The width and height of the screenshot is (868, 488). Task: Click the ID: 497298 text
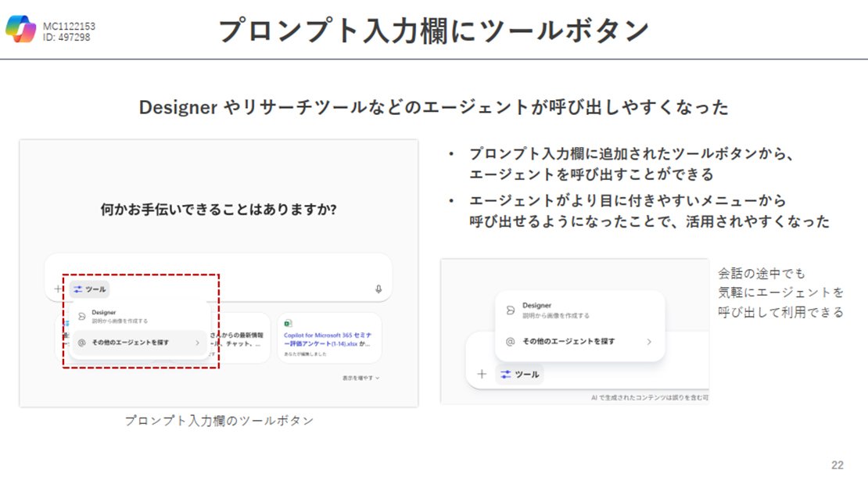[x=66, y=37]
